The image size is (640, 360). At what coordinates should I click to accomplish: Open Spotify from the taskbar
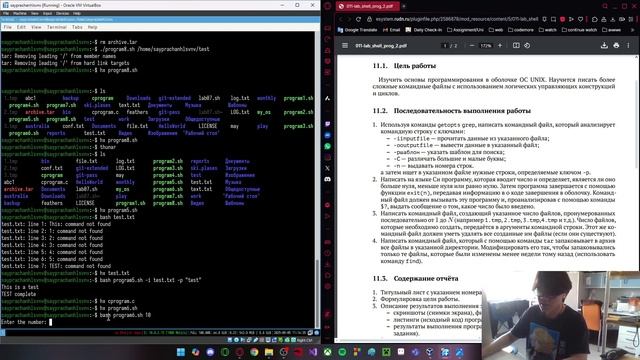(x=342, y=352)
